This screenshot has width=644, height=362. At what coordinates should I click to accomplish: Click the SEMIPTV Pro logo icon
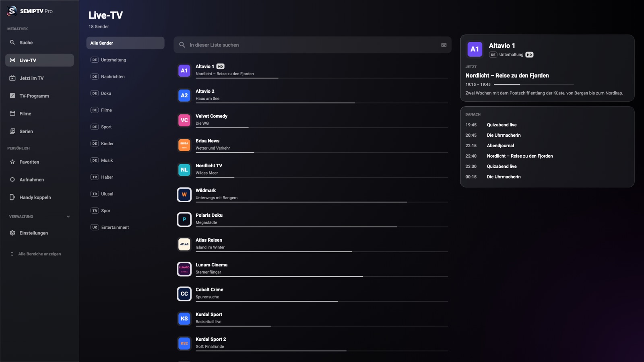coord(12,11)
